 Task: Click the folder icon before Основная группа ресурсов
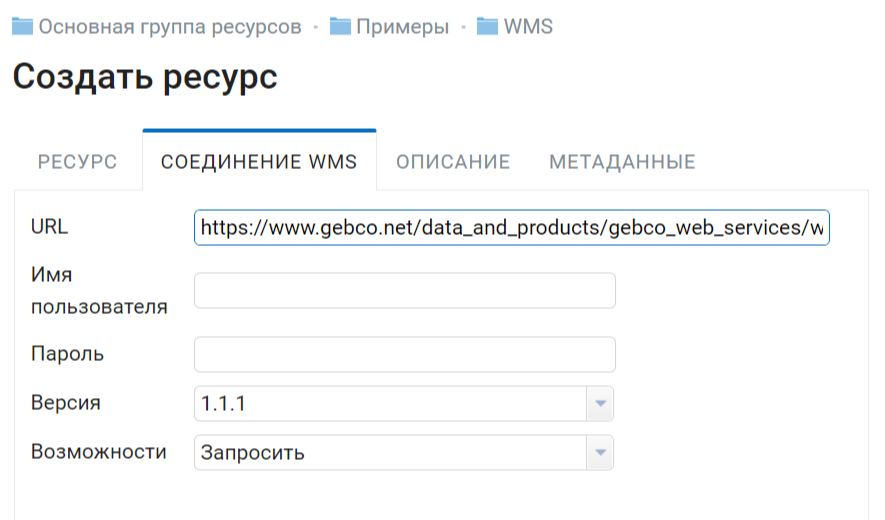[x=23, y=27]
